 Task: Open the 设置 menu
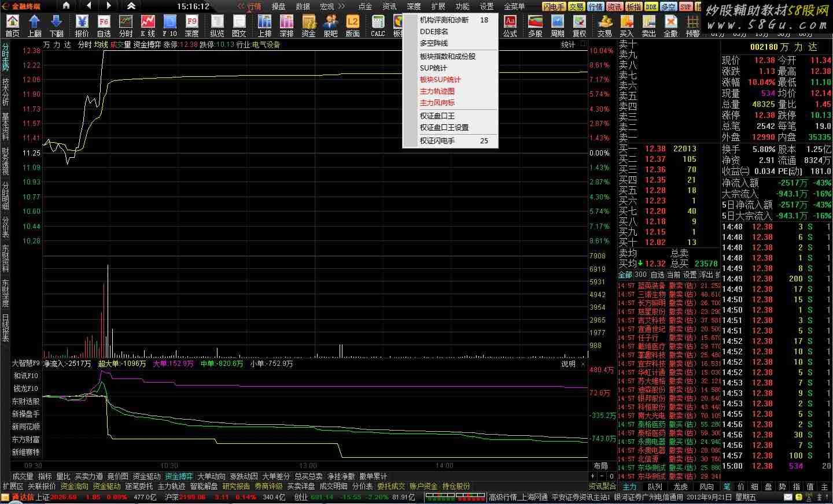click(487, 6)
